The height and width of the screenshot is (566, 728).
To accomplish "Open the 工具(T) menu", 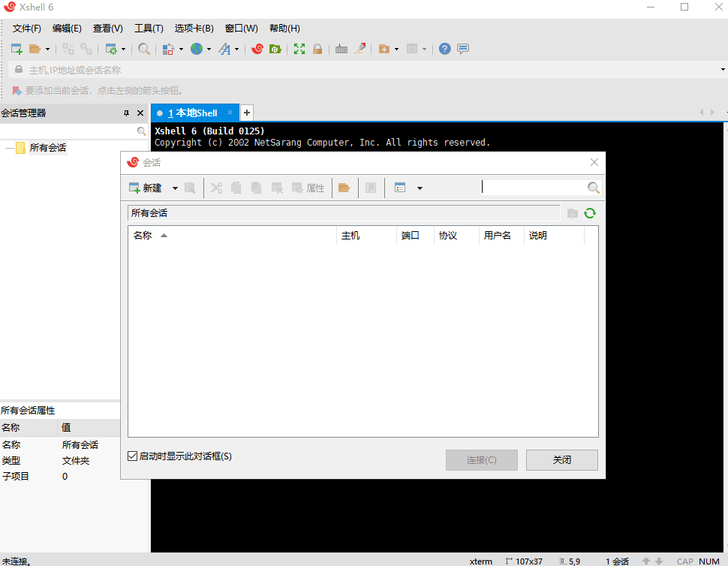I will click(x=149, y=28).
